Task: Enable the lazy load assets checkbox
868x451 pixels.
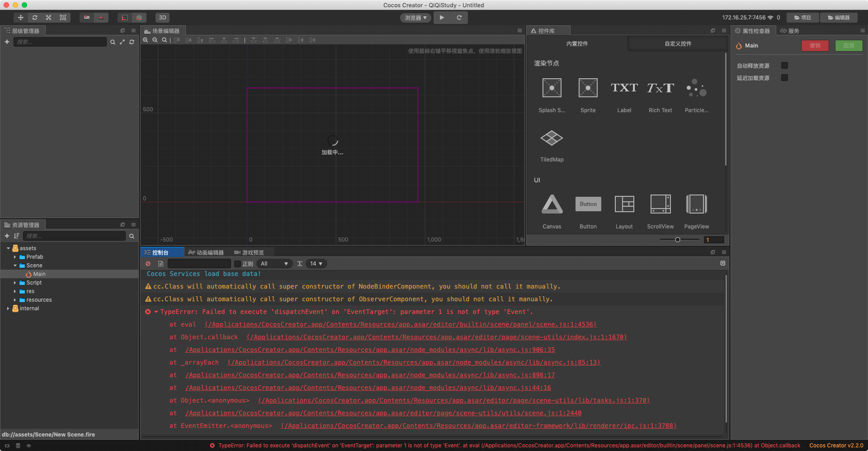Action: coord(784,78)
